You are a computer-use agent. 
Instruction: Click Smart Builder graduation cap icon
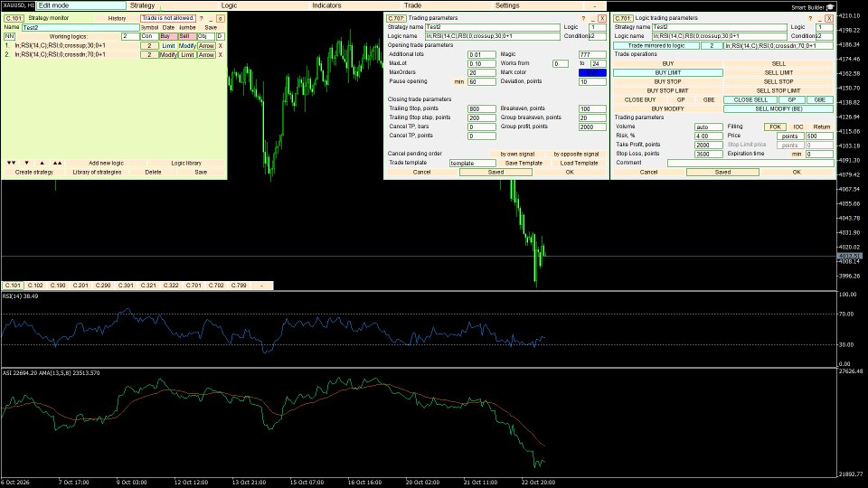pyautogui.click(x=830, y=7)
